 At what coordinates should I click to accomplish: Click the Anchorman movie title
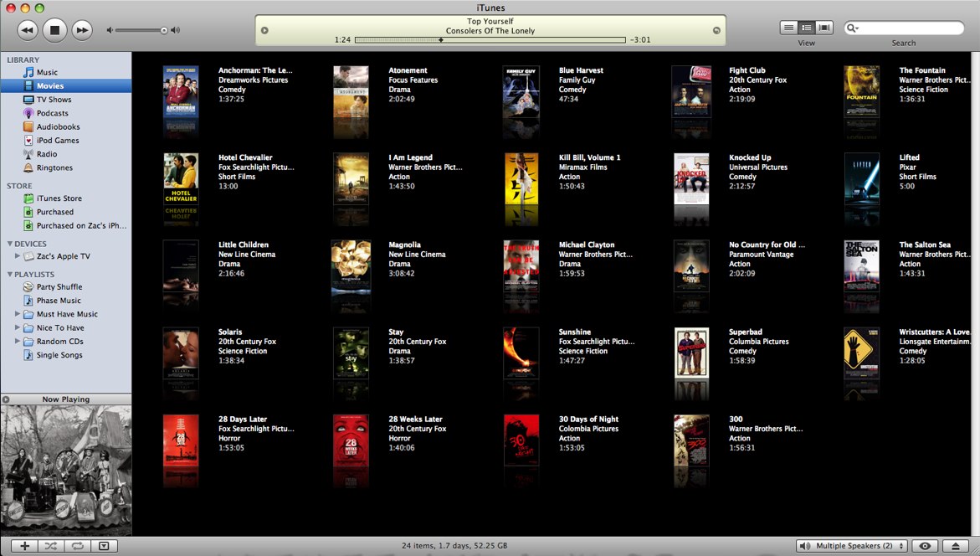coord(255,70)
